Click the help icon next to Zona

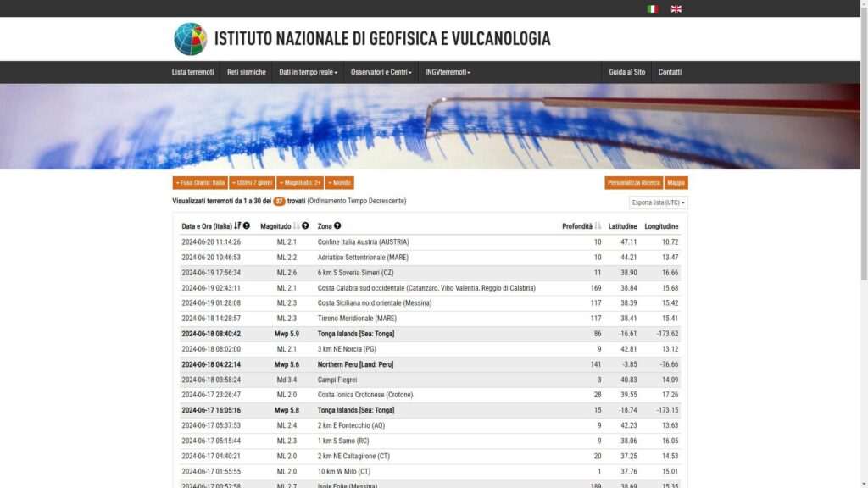337,226
